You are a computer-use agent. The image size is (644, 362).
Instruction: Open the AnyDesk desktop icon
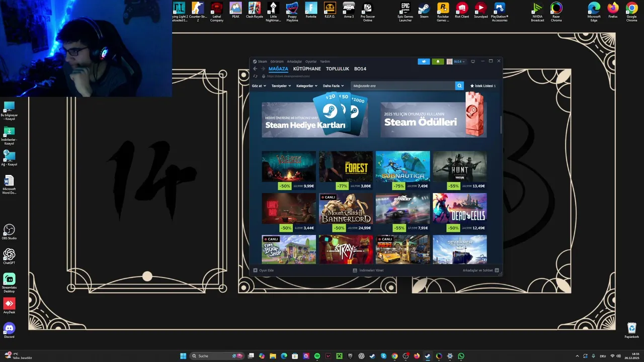[9, 306]
